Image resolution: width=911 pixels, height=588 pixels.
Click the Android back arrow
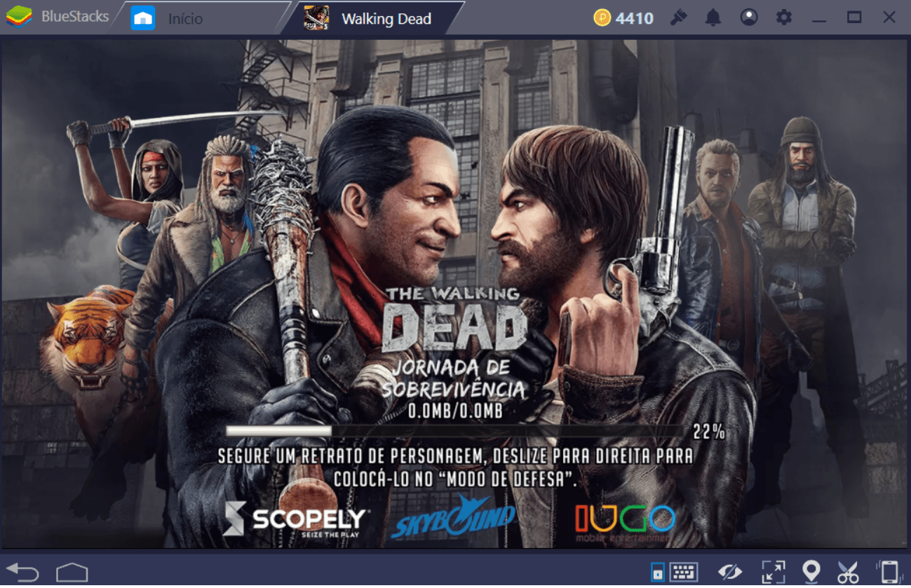(x=22, y=571)
